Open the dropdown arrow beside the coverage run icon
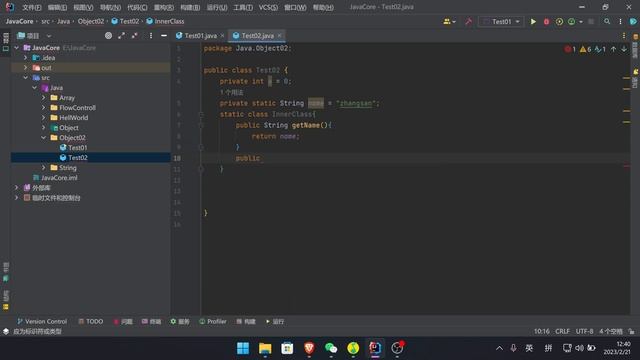The width and height of the screenshot is (640, 360). coord(581,22)
